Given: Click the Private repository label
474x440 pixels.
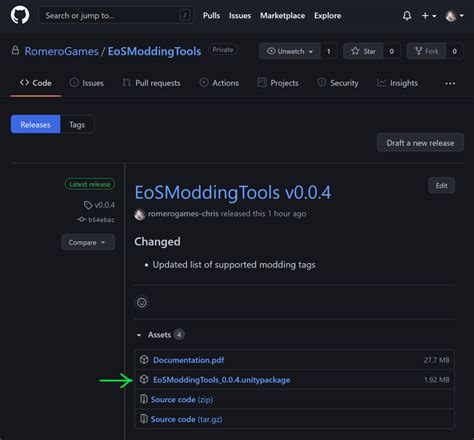Looking at the screenshot, I should 223,50.
